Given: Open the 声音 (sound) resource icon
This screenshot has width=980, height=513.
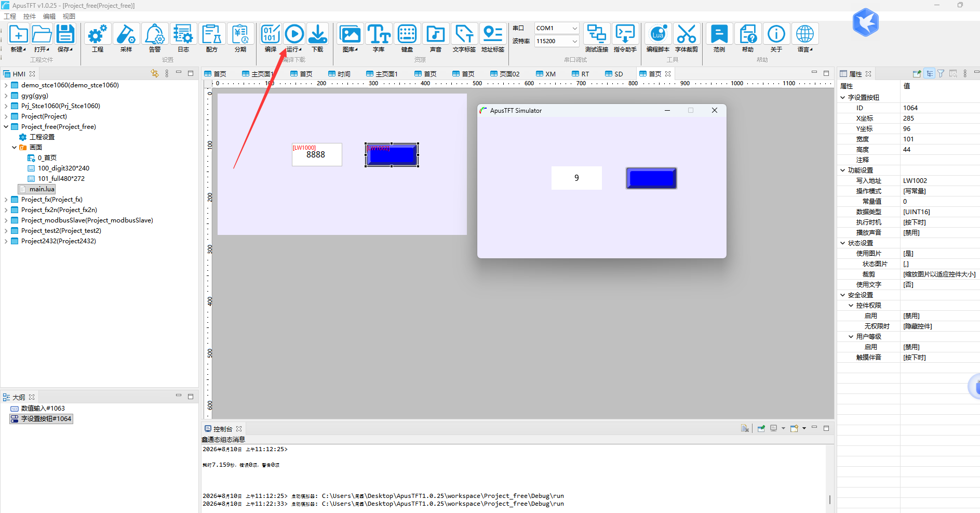Looking at the screenshot, I should 436,34.
